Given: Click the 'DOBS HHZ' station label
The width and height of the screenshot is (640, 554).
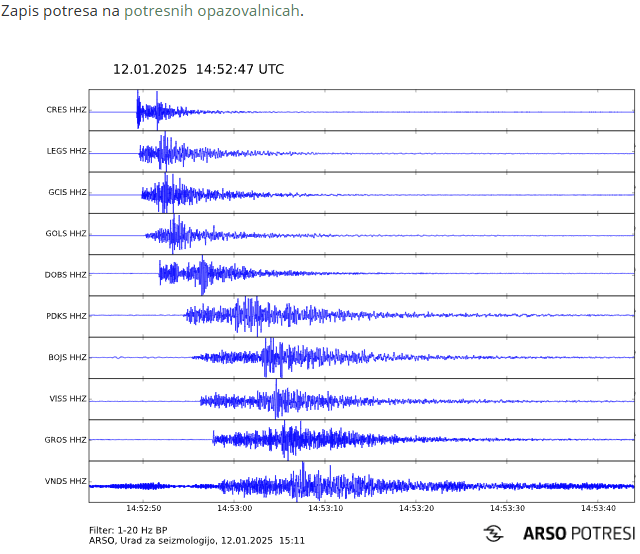Looking at the screenshot, I should (66, 275).
